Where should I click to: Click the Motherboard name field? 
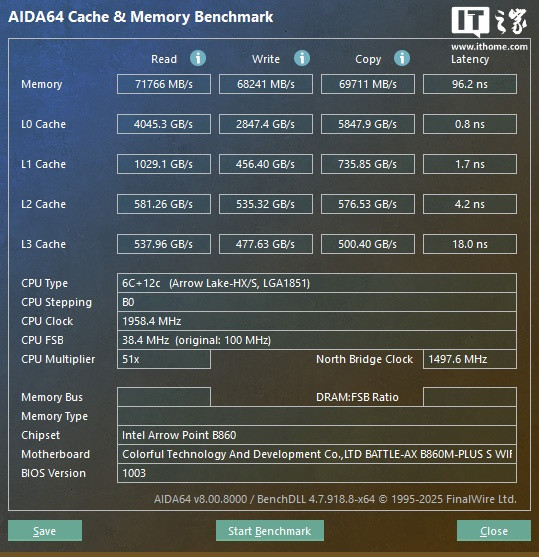pyautogui.click(x=317, y=454)
